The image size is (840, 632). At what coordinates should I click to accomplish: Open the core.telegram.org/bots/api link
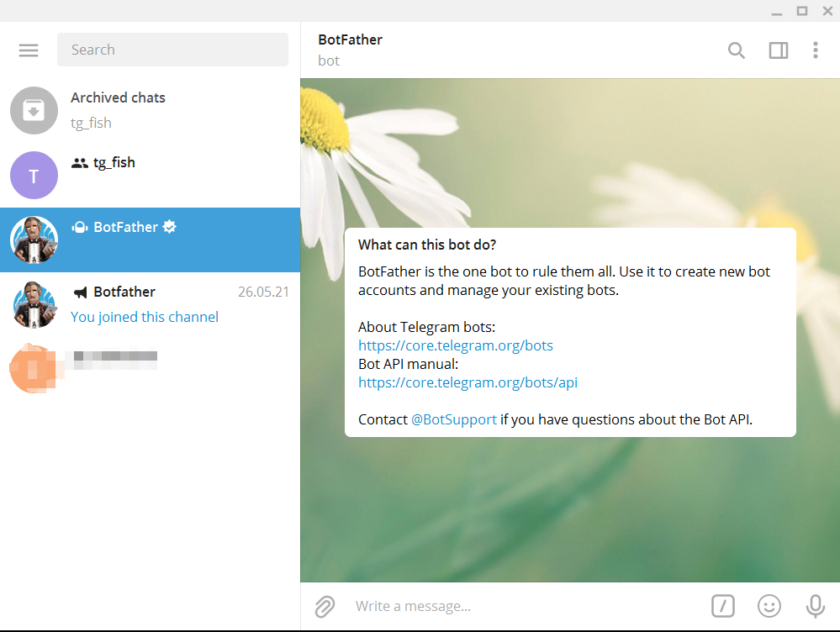coord(468,382)
